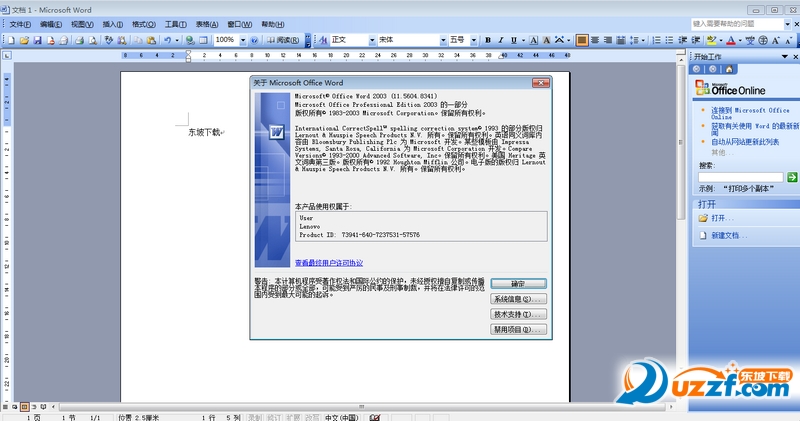Click the task pane Back arrow icon
800x421 pixels.
click(x=696, y=69)
